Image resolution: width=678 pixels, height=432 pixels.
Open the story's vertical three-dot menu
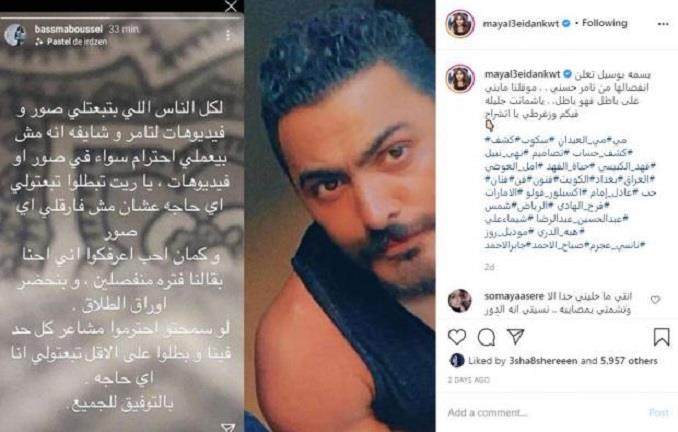pyautogui.click(x=228, y=35)
